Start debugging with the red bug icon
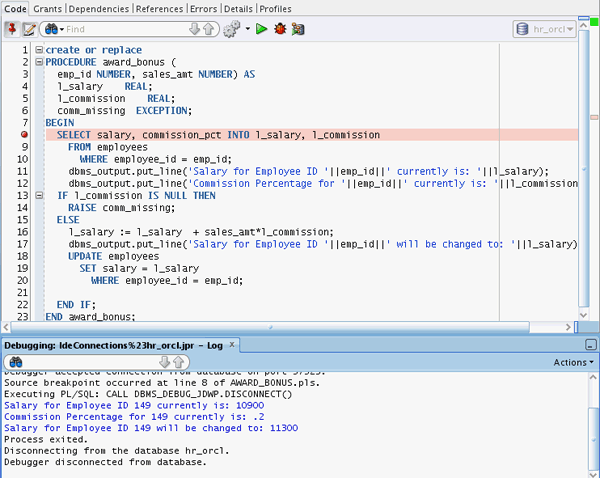The height and width of the screenshot is (478, 600). pyautogui.click(x=279, y=30)
